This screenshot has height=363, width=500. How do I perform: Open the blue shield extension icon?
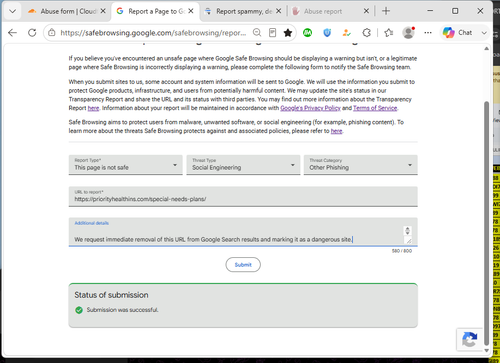click(x=327, y=33)
